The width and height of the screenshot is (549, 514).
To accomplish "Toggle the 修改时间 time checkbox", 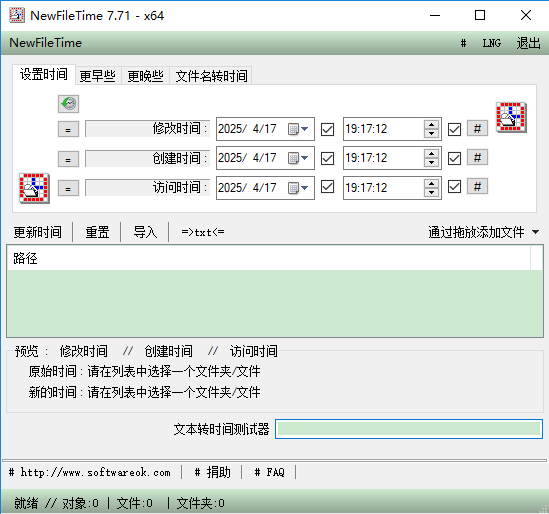I will tap(454, 130).
